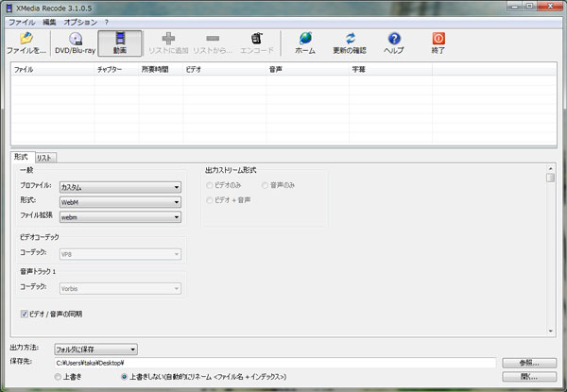Image resolution: width=567 pixels, height=392 pixels.
Task: Expand the プロファイル dropdown showing カスタム
Action: coord(119,187)
